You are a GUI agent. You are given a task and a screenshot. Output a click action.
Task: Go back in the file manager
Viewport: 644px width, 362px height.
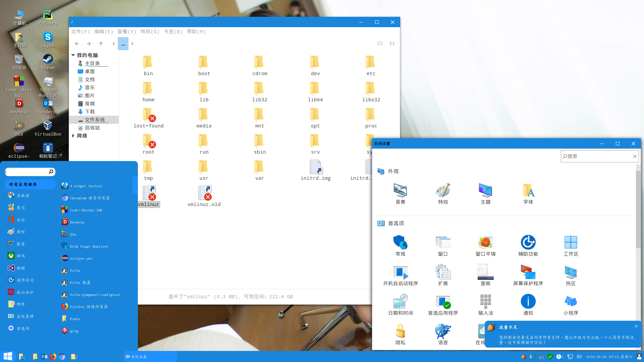pyautogui.click(x=77, y=44)
